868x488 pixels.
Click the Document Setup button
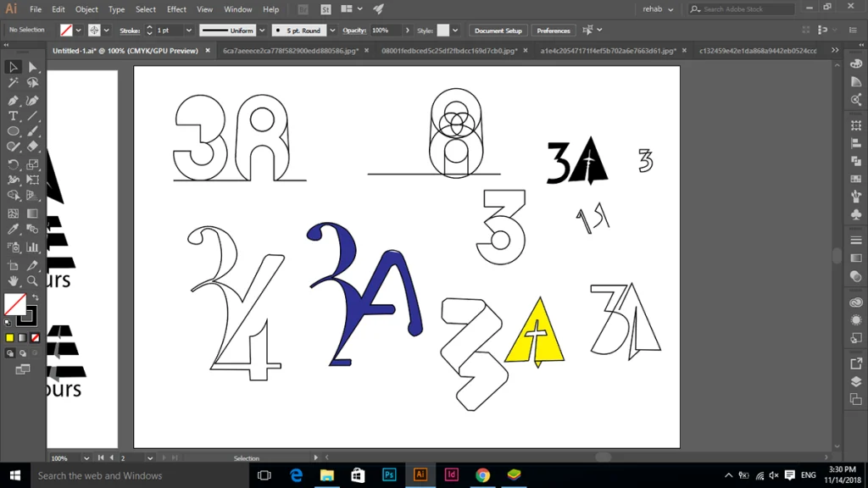tap(498, 30)
